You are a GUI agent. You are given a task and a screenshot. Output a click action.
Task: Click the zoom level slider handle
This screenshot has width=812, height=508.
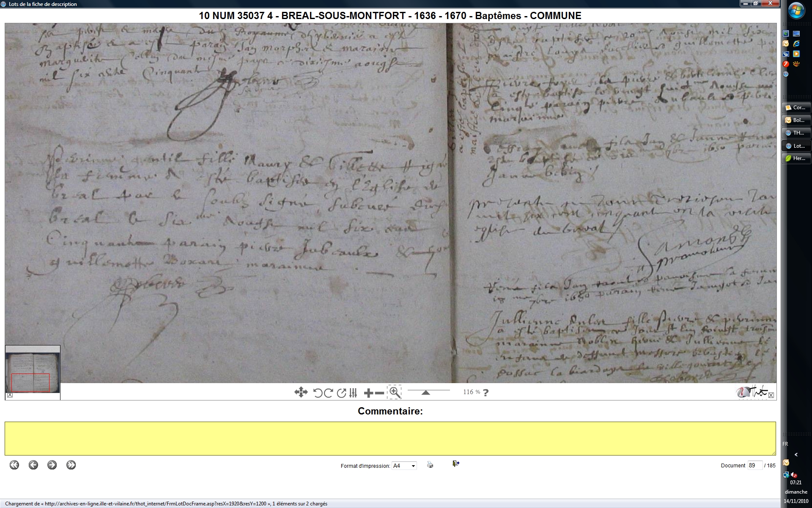(x=426, y=392)
